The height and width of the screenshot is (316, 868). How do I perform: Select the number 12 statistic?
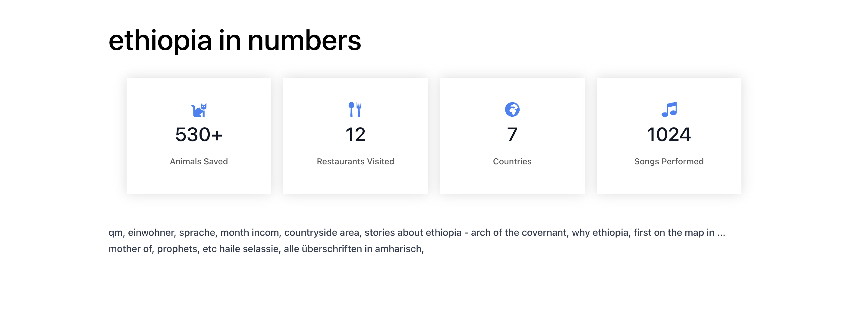point(355,134)
